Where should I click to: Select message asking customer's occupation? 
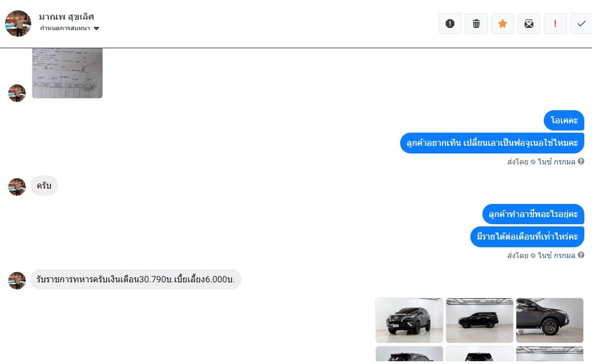533,214
